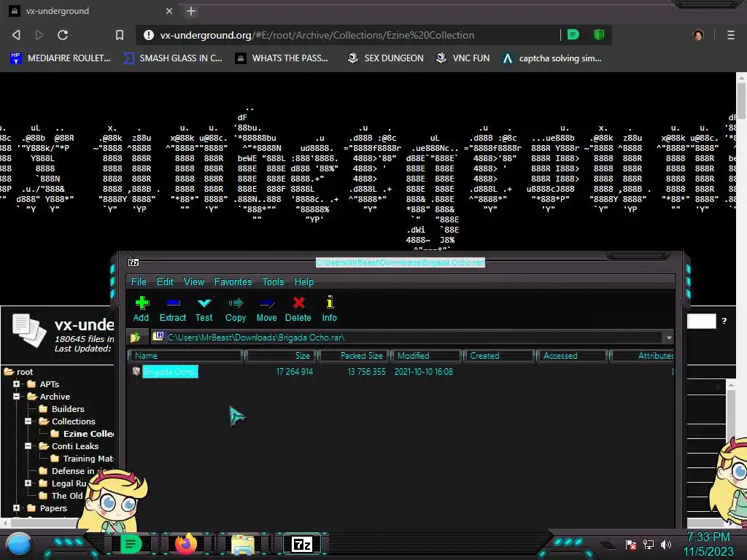Open the Favorites menu in 7-Zip

pyautogui.click(x=233, y=282)
